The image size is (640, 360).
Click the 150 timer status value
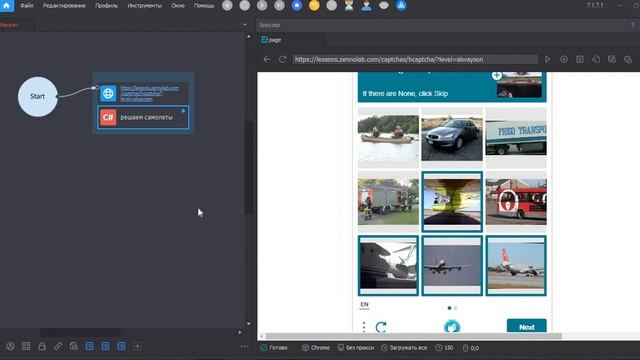coord(444,348)
